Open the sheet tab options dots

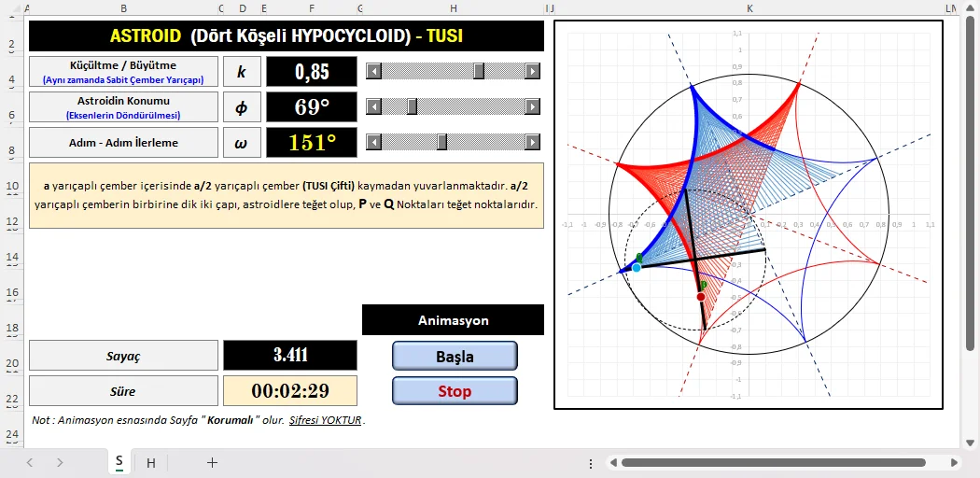click(x=591, y=463)
